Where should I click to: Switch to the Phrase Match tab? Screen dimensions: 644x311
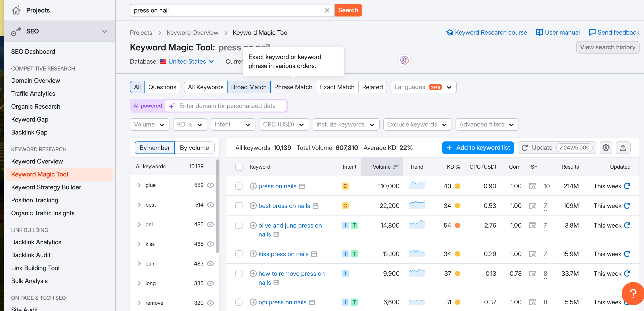coord(293,87)
